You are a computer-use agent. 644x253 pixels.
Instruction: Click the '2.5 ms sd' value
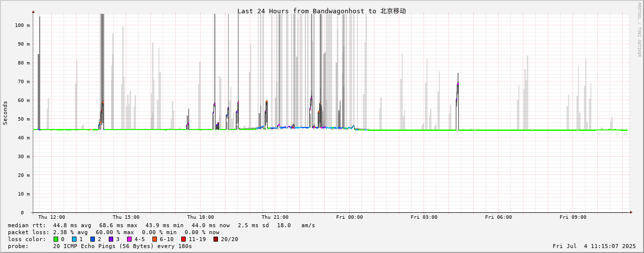[x=253, y=225]
